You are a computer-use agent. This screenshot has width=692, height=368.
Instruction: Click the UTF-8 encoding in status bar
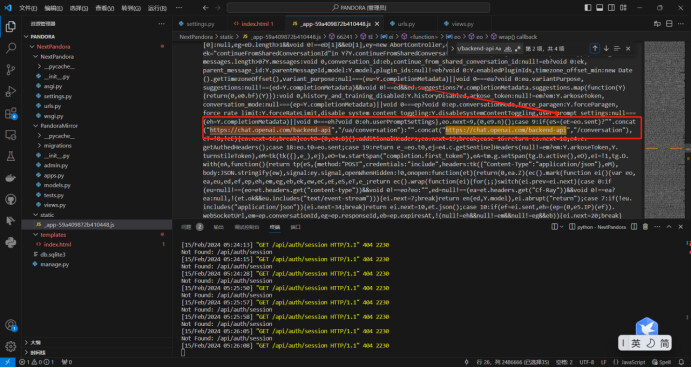point(587,362)
